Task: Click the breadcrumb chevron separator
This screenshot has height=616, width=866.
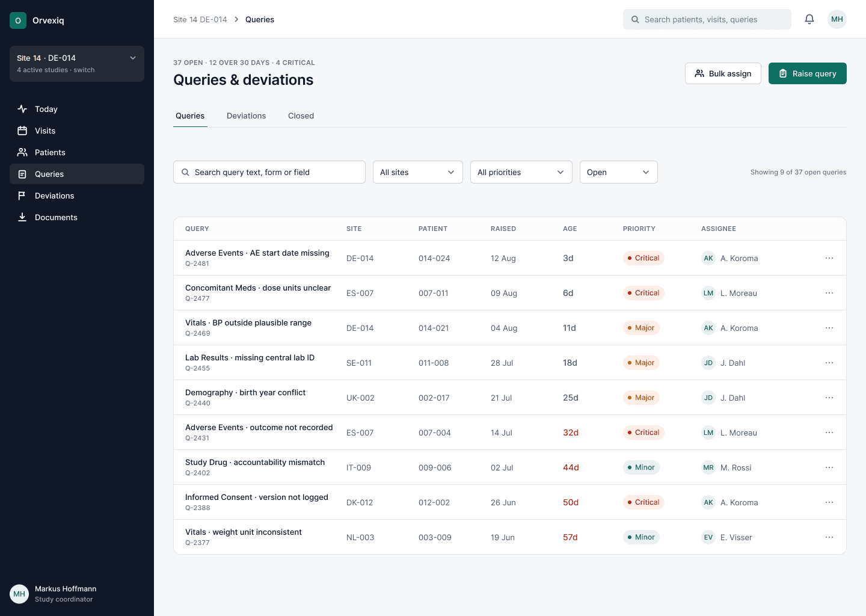Action: (236, 19)
